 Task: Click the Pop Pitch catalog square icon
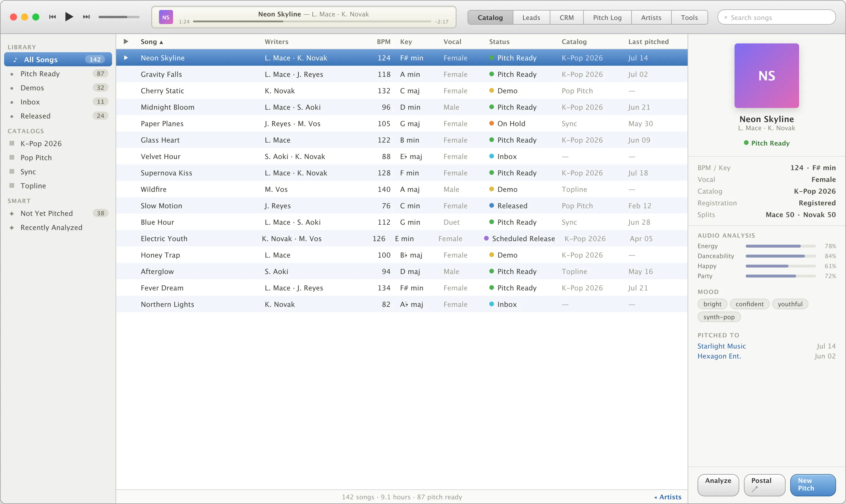(x=12, y=157)
